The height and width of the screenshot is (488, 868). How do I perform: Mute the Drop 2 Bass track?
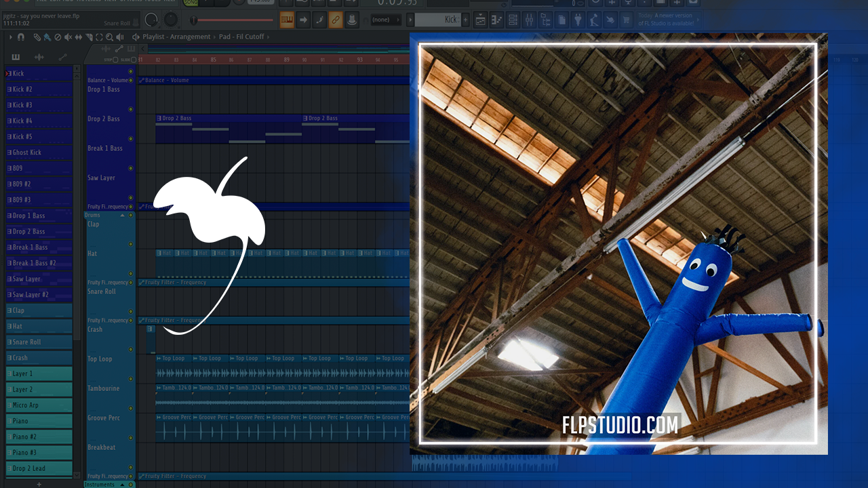point(131,139)
